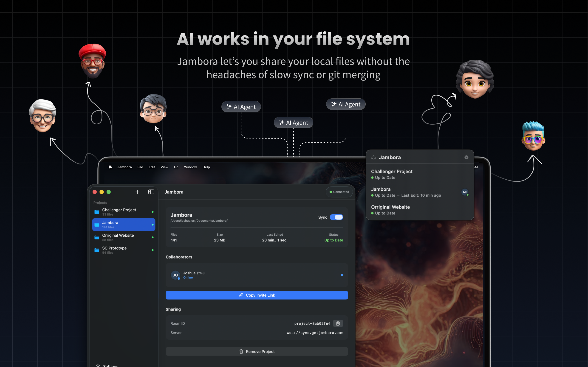Click the Jambora folder icon in Projects sidebar
This screenshot has height=367, width=588.
tap(97, 225)
